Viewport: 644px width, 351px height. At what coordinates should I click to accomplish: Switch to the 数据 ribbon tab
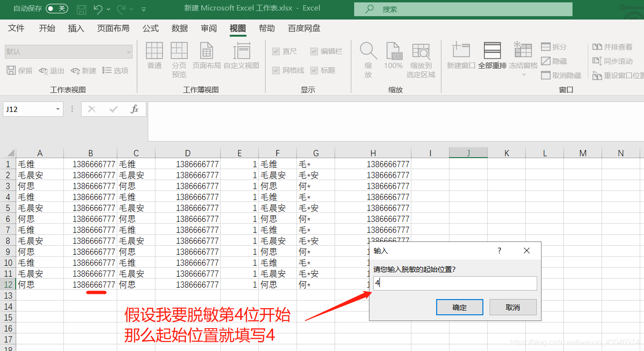179,29
